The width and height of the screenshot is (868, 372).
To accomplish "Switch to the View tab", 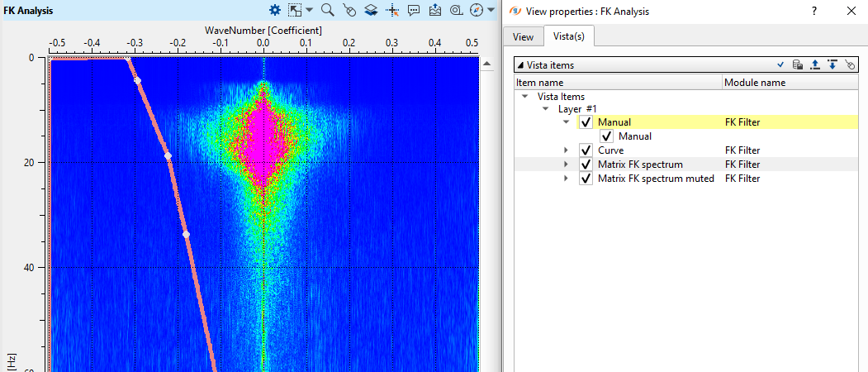I will point(523,36).
